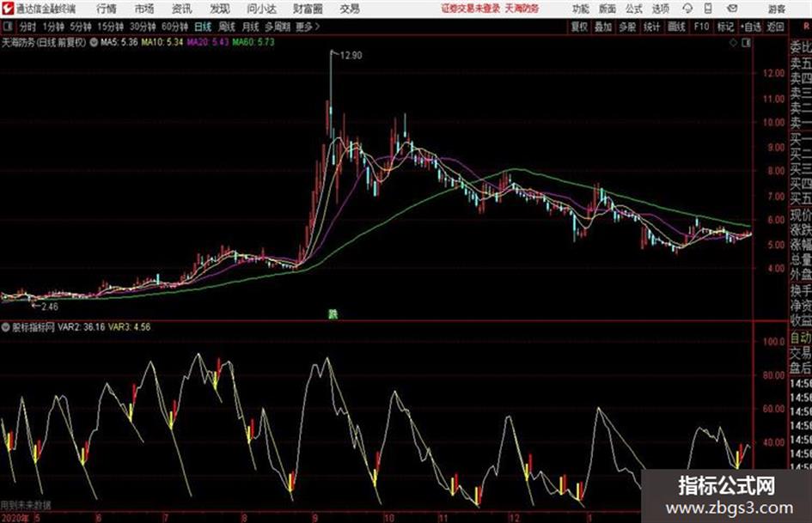Select the 1分钟 period tab
The height and width of the screenshot is (523, 812).
(52, 27)
